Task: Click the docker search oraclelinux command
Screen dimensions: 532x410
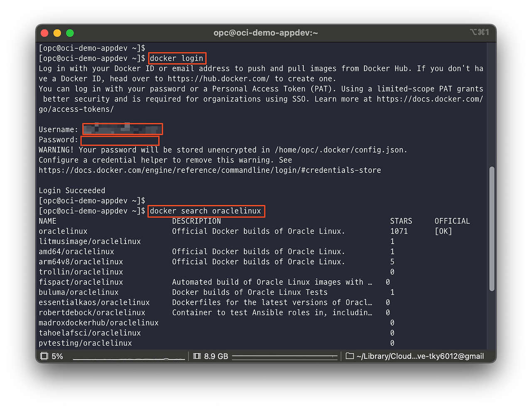Action: tap(206, 211)
